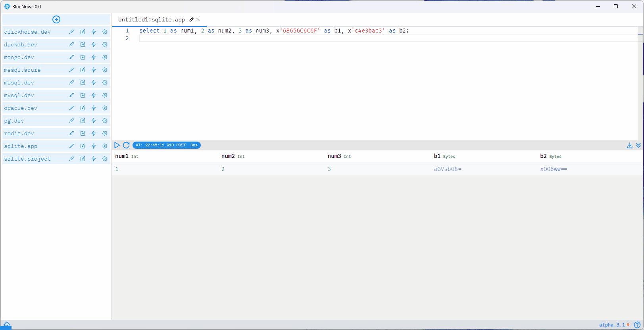Select mysql.dev connection

coord(19,95)
